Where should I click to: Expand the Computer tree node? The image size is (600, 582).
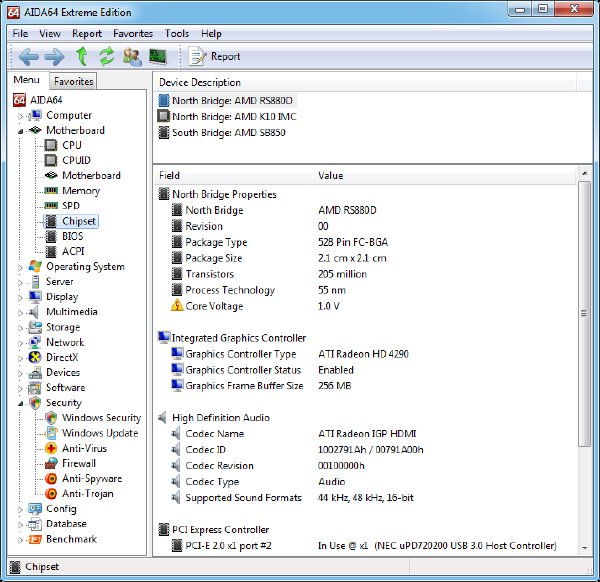pyautogui.click(x=21, y=116)
